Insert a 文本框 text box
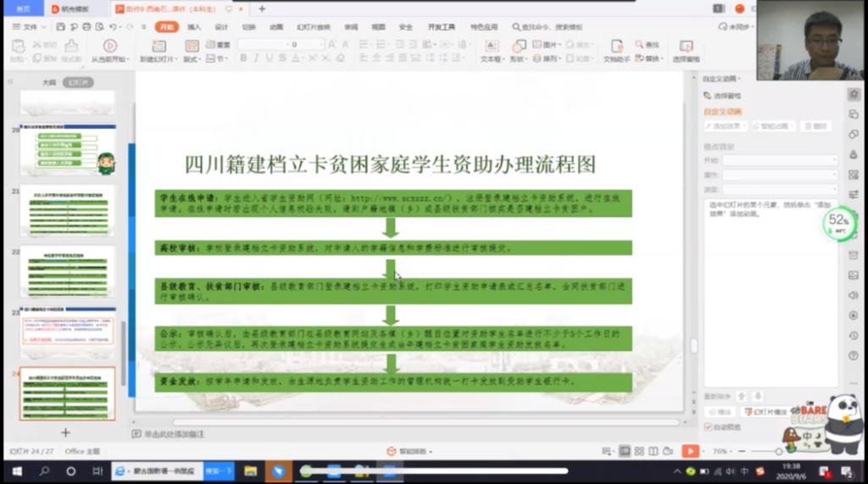Viewport: 868px width, 484px height. pyautogui.click(x=491, y=46)
